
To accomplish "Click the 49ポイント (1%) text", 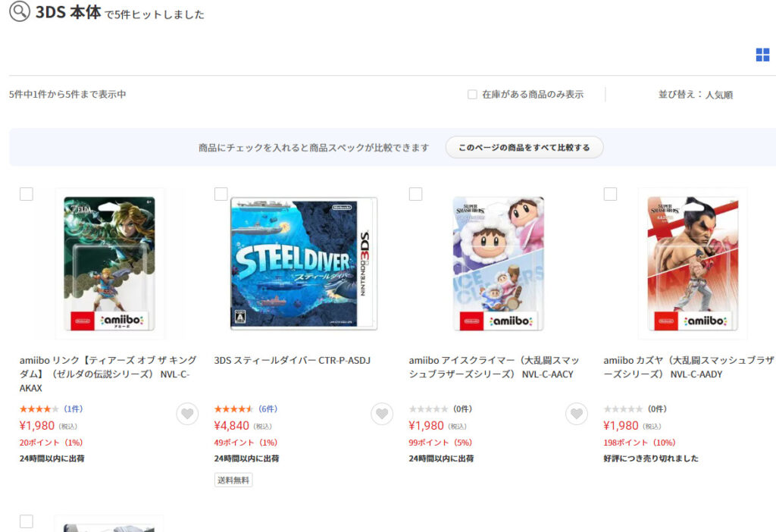I will click(x=246, y=443).
